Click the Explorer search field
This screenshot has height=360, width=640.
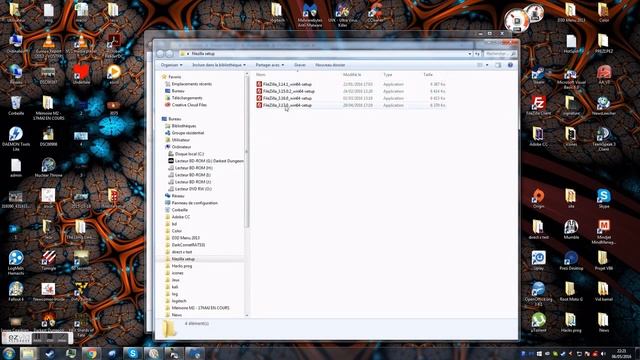[x=500, y=53]
